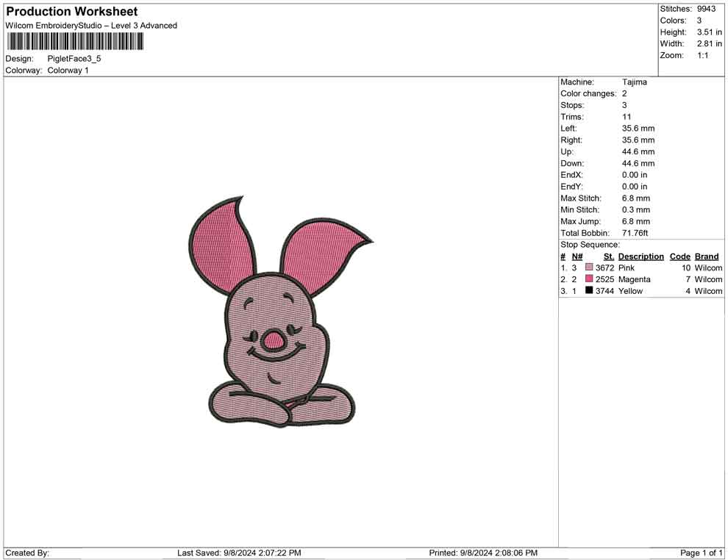Click the Zoom value 1:1
This screenshot has width=728, height=560.
702,55
